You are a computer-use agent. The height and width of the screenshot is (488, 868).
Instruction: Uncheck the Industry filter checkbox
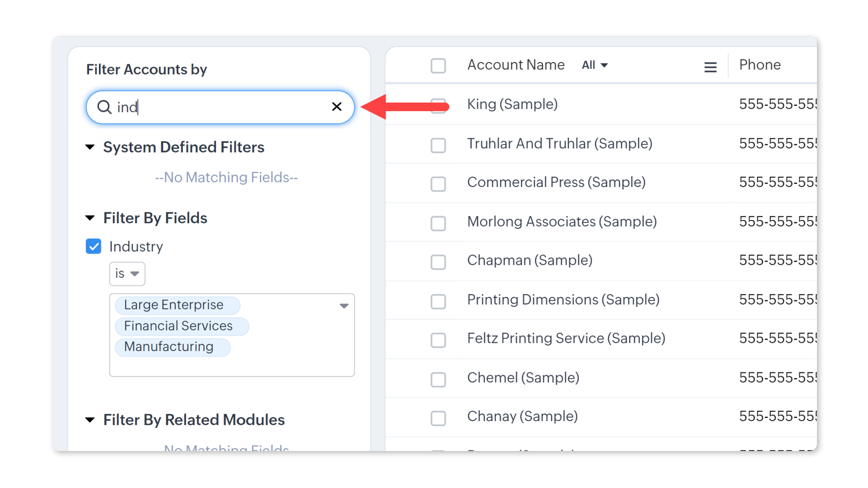94,247
